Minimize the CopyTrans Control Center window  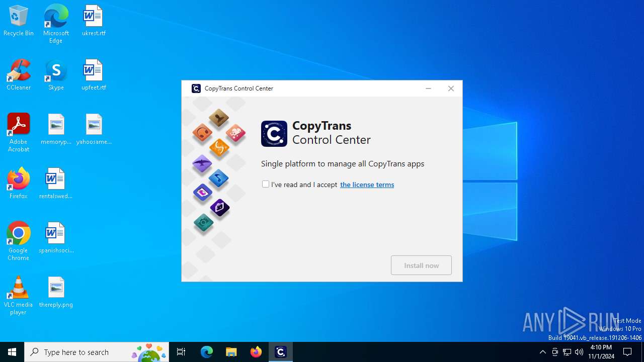[x=428, y=88]
